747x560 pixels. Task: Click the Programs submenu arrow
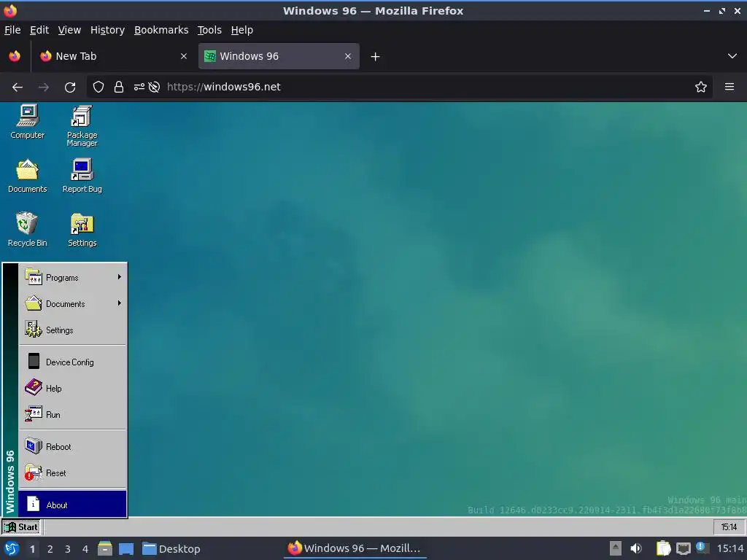pos(120,277)
